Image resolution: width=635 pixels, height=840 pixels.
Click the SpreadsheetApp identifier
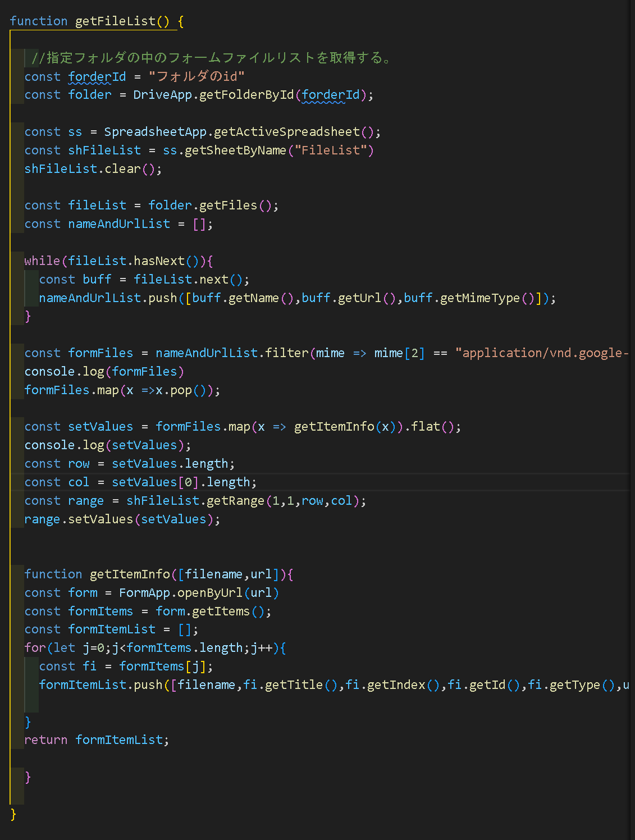(x=156, y=132)
